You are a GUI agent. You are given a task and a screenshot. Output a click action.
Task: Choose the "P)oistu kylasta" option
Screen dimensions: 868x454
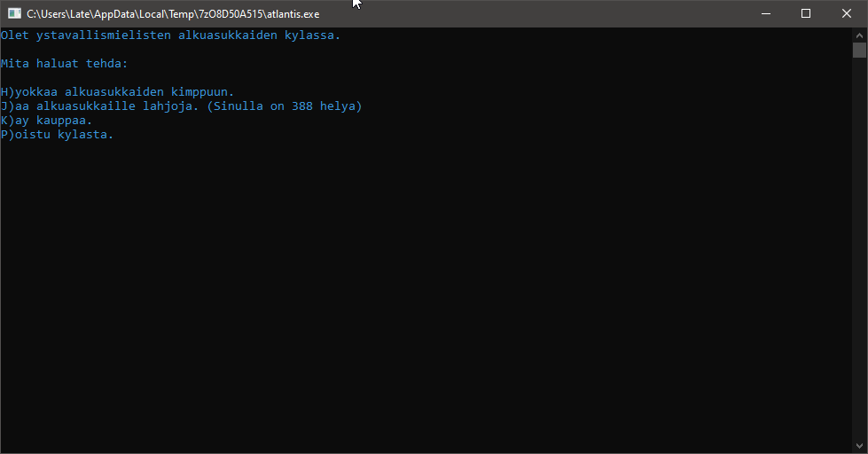point(57,135)
